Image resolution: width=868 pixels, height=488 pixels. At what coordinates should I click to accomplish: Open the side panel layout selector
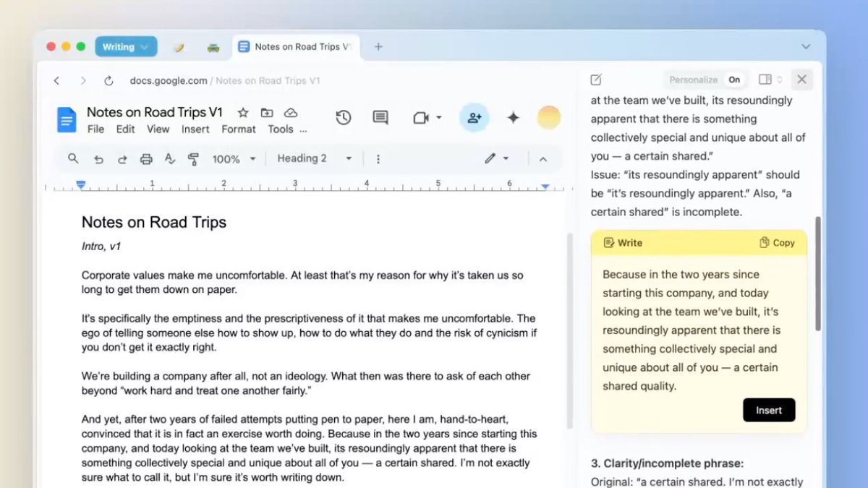[770, 80]
